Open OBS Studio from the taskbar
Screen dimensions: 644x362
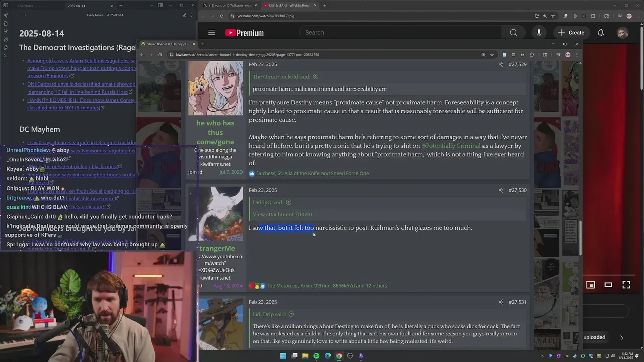pyautogui.click(x=350, y=356)
